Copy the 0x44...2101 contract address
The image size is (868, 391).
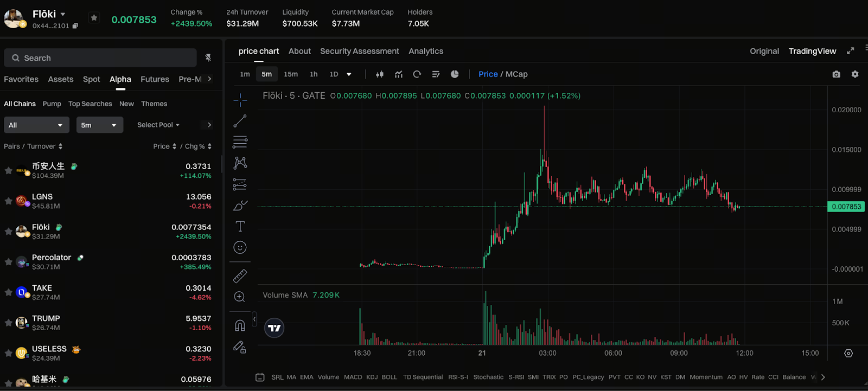coord(75,25)
